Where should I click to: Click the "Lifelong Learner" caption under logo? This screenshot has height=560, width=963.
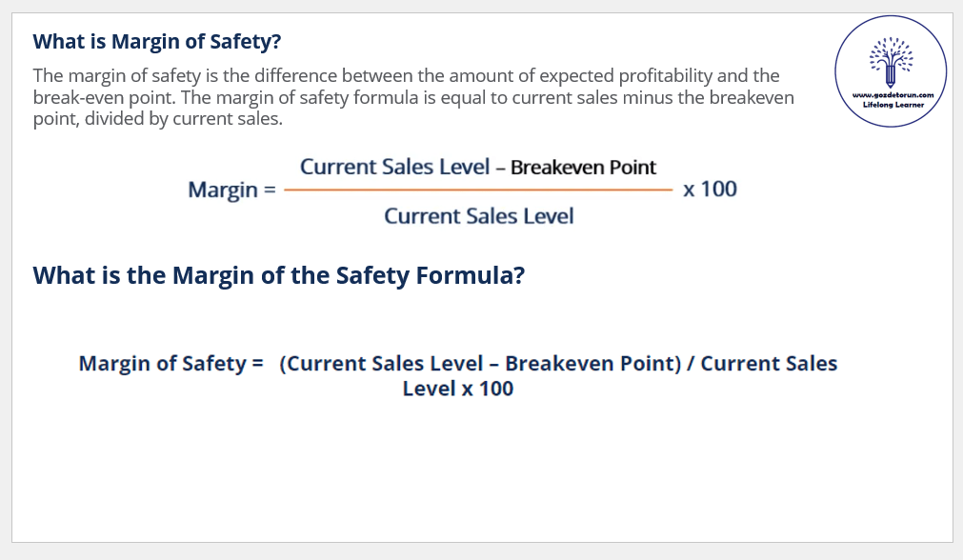click(891, 106)
